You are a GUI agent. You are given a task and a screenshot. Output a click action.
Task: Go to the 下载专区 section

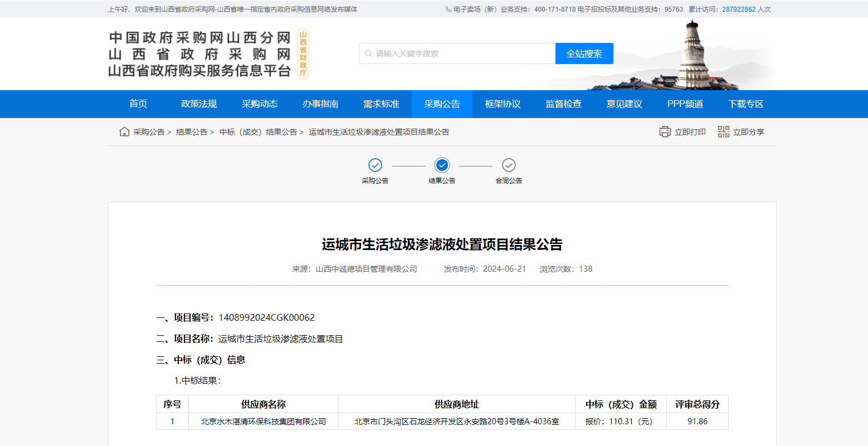tap(745, 104)
